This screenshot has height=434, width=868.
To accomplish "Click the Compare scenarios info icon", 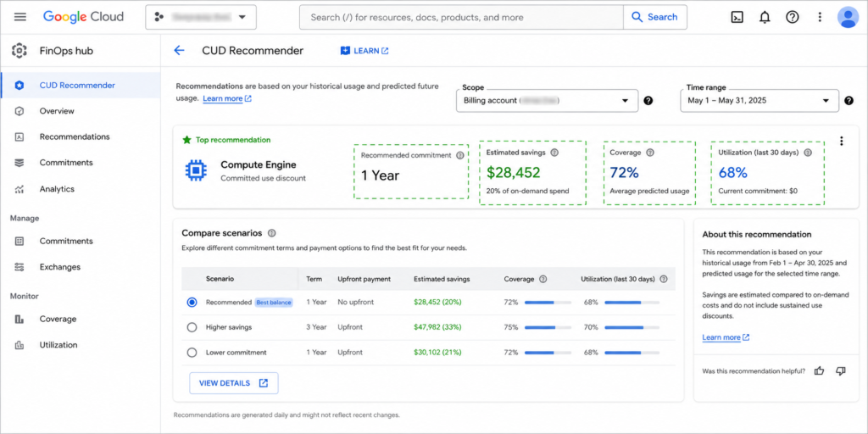I will 272,234.
